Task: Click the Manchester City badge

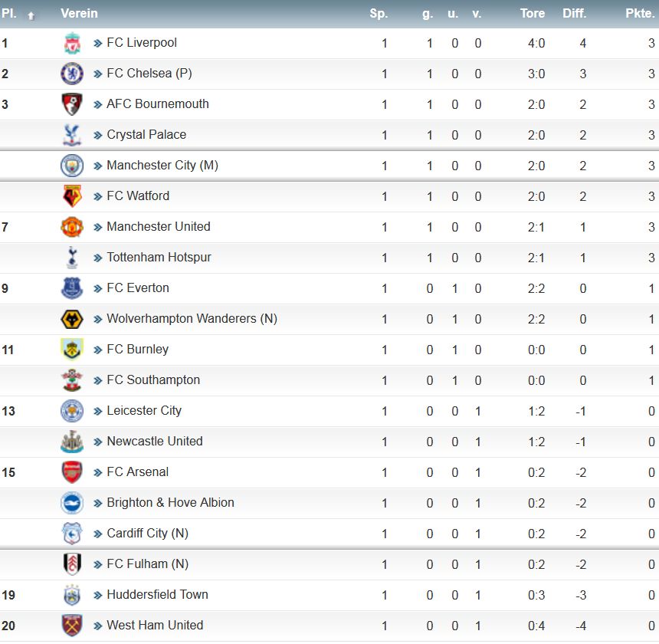Action: (72, 166)
